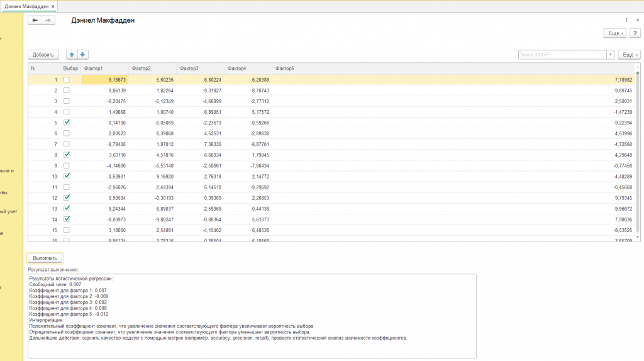Click inside the Результат выполнения text area

click(252, 316)
